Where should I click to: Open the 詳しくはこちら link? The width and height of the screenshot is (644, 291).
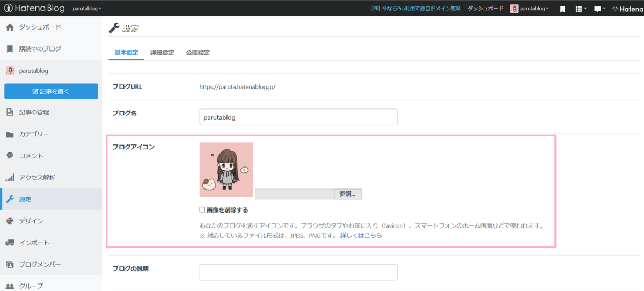pos(361,235)
